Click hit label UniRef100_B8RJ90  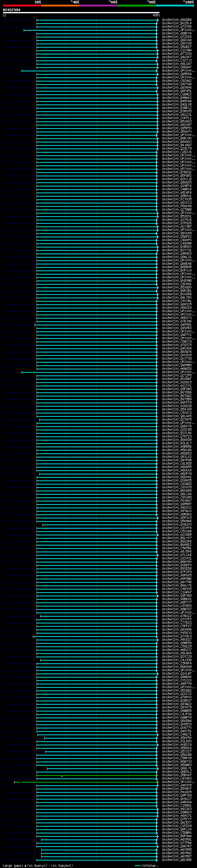pos(177,139)
